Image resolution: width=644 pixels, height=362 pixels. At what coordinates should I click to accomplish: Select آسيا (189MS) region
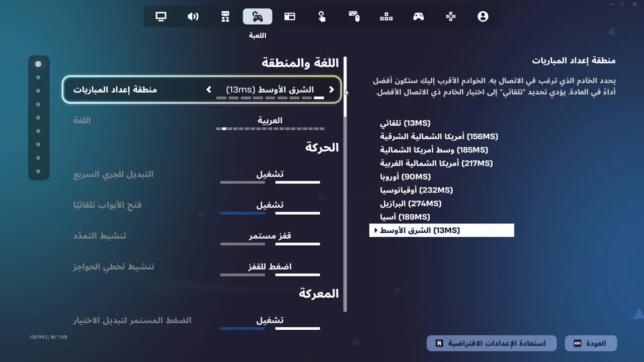click(x=405, y=217)
